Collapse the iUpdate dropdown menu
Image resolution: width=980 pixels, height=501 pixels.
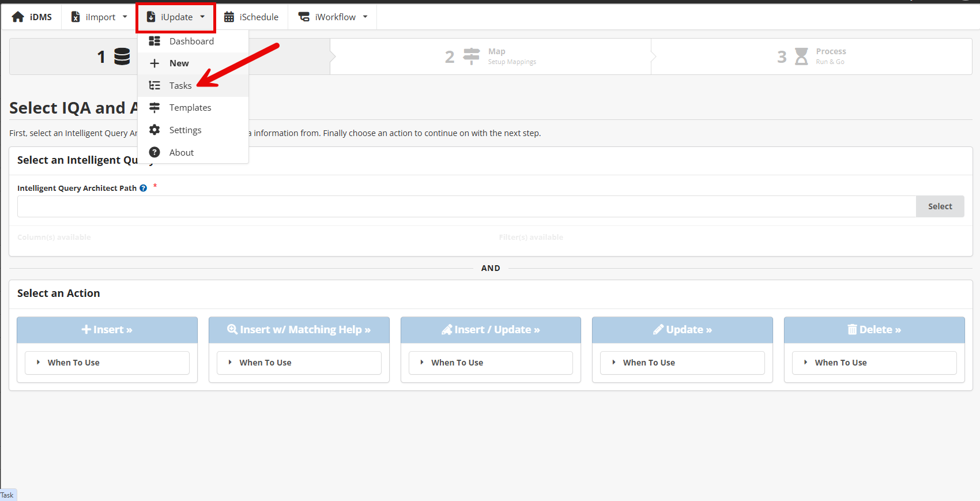click(176, 17)
